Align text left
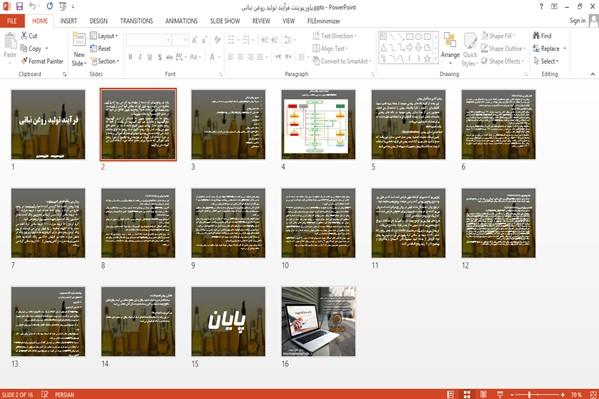 231,57
